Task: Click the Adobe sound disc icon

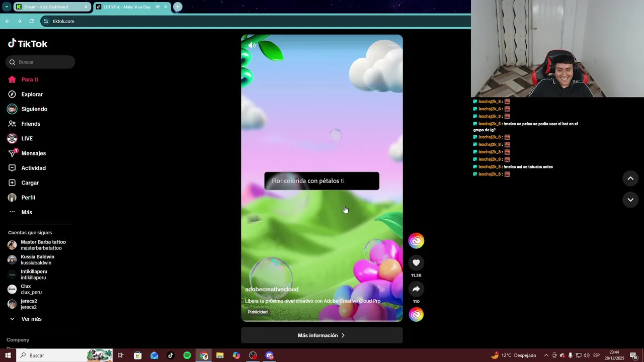Action: tap(416, 315)
